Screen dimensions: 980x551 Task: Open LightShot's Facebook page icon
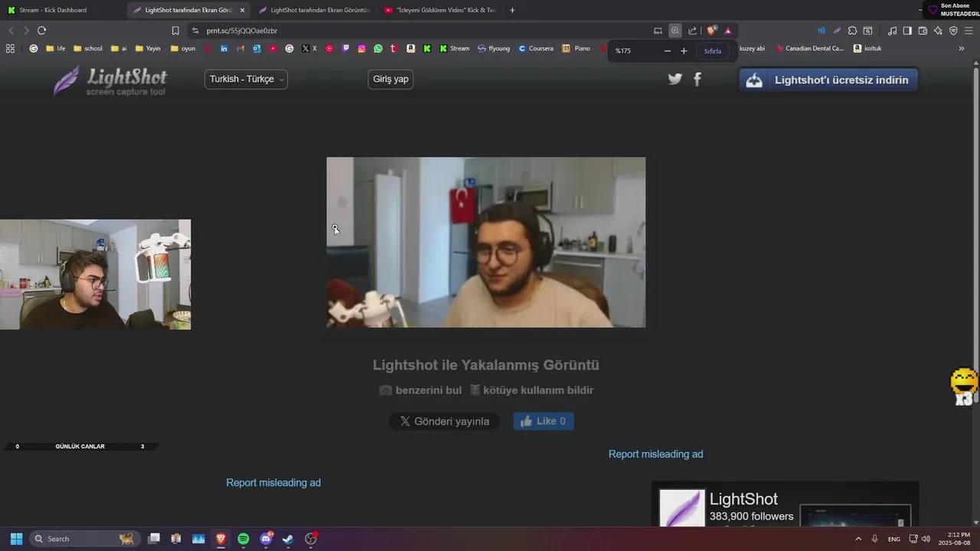[697, 79]
